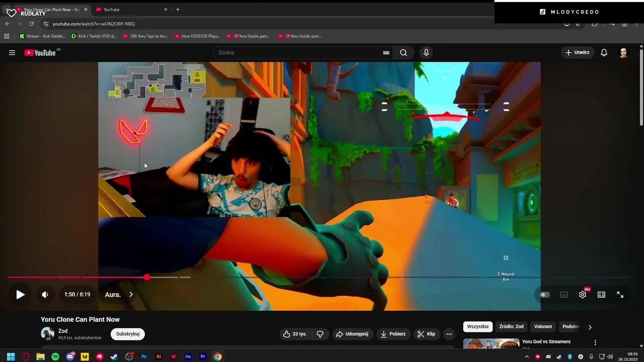This screenshot has height=362, width=644.
Task: Switch to theater mode
Action: (601, 295)
